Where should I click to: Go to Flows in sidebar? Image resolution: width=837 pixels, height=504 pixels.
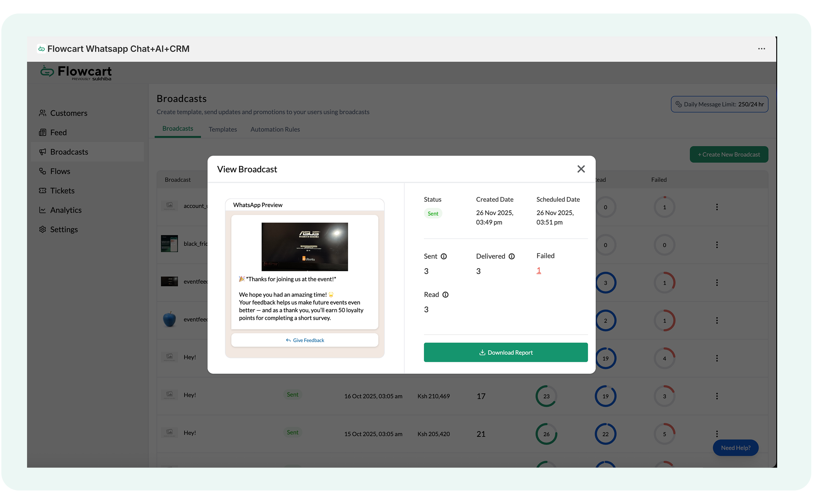[x=60, y=171]
